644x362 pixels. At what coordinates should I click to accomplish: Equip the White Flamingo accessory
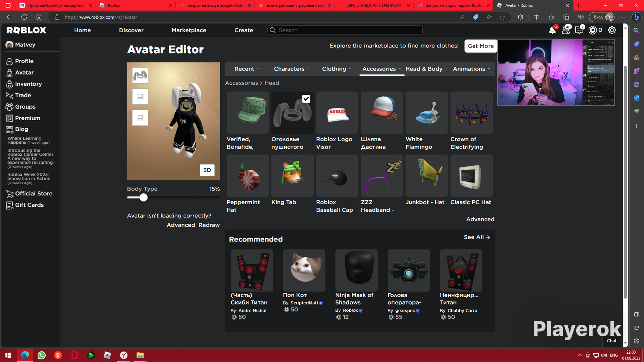pos(426,113)
